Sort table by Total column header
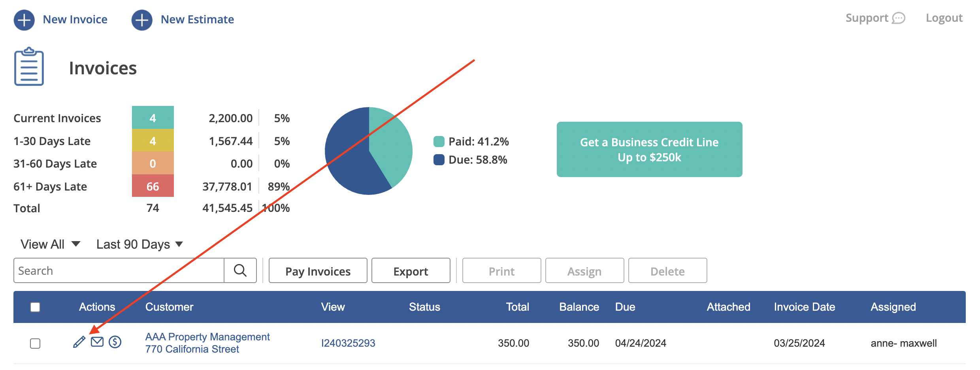 (x=517, y=307)
